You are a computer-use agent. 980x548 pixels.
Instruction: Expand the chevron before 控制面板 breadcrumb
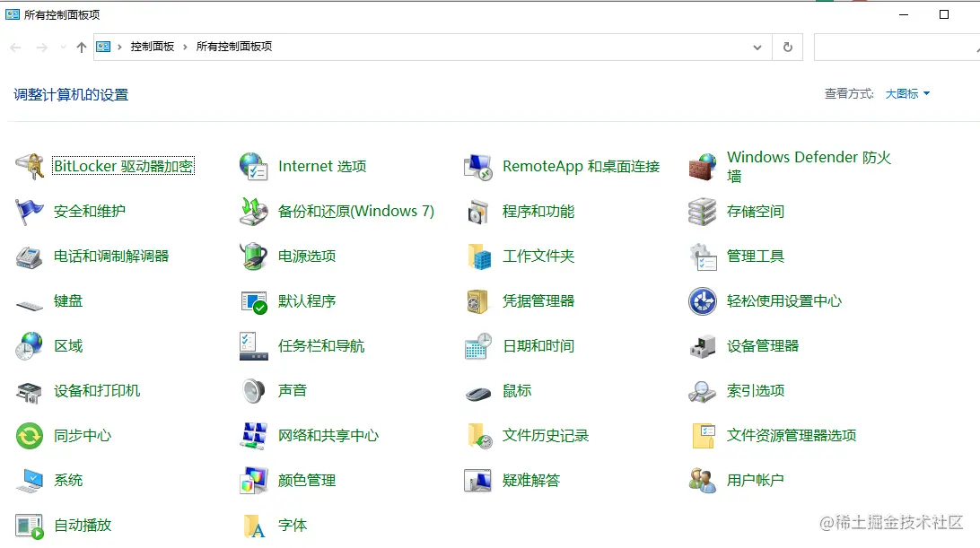(119, 47)
